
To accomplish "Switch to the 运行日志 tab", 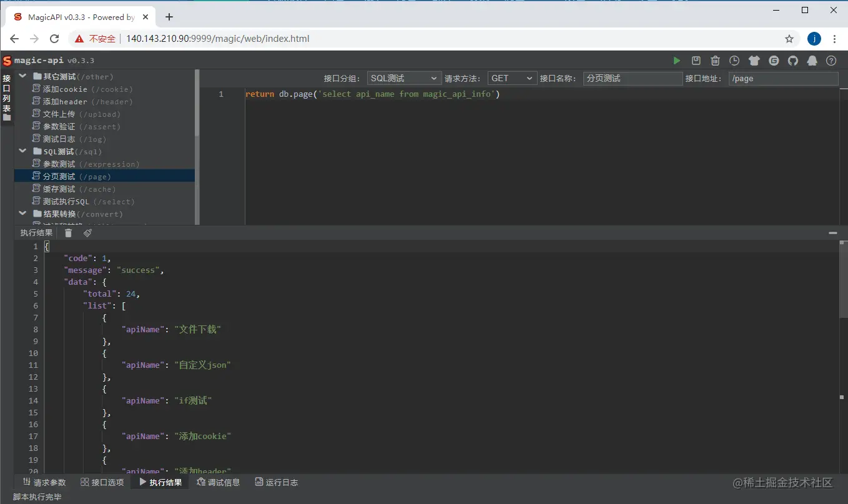I will (x=277, y=482).
